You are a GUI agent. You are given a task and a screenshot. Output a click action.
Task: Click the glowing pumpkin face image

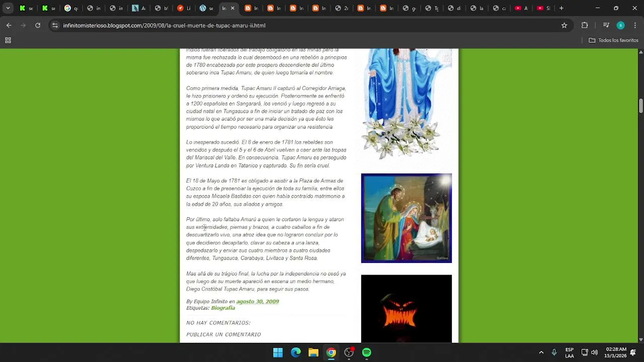[407, 309]
